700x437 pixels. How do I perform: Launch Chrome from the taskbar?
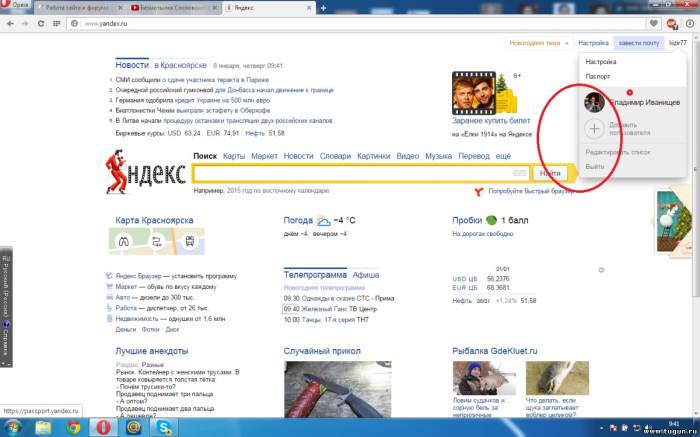click(73, 428)
